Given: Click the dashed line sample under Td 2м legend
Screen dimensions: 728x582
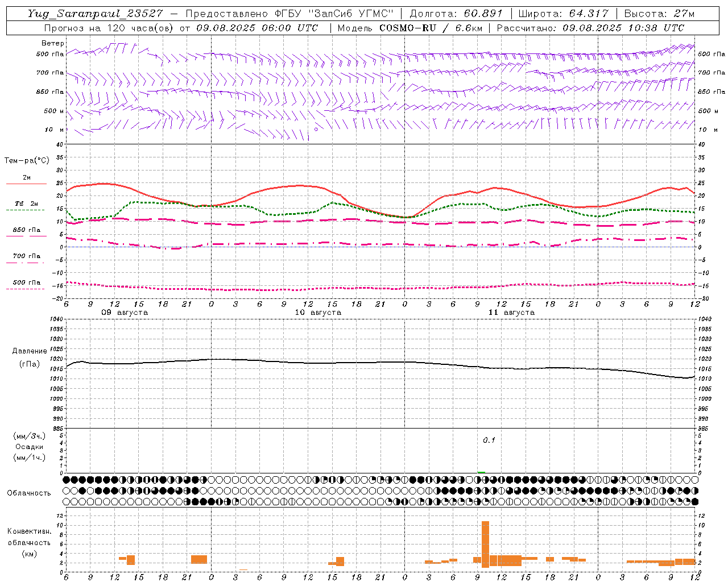Looking at the screenshot, I should pyautogui.click(x=25, y=210).
